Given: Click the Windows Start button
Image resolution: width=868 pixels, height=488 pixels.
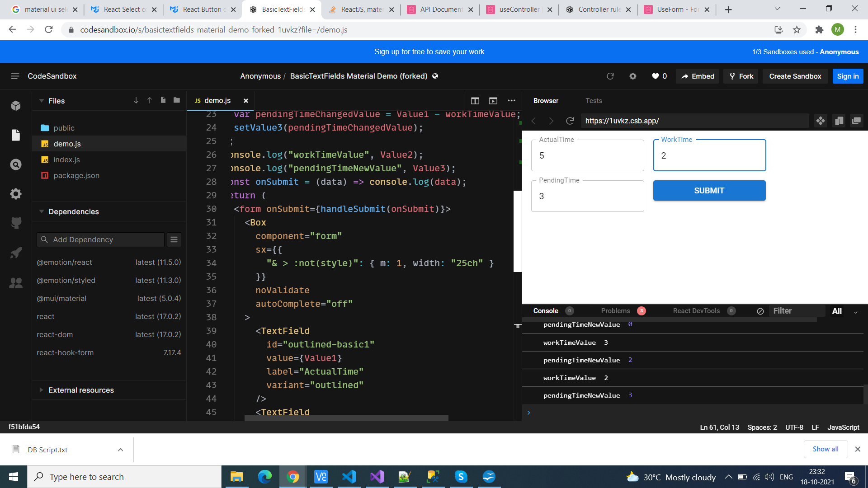Looking at the screenshot, I should [14, 477].
